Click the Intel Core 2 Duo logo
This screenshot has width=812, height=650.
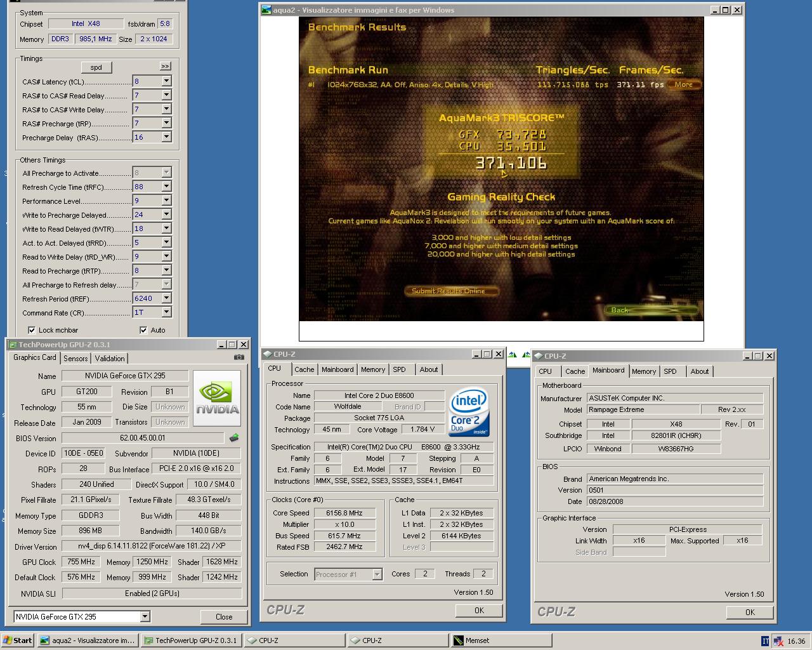tap(469, 412)
